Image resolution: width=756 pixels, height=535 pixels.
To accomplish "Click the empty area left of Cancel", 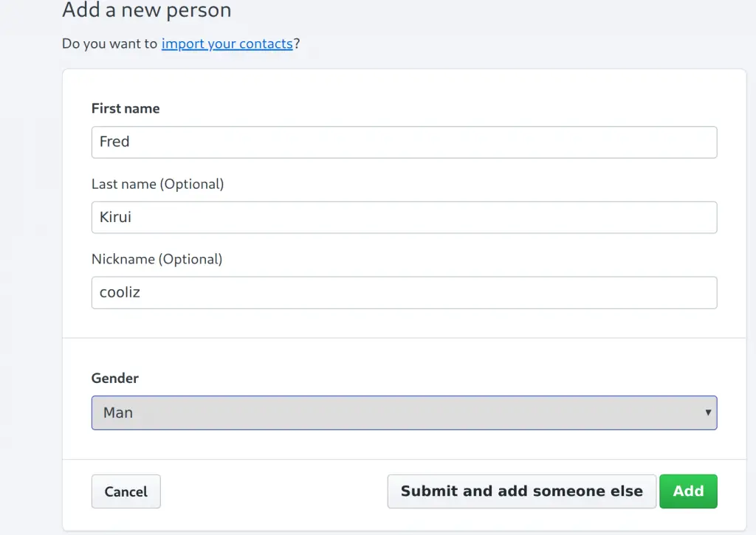I will coord(77,491).
